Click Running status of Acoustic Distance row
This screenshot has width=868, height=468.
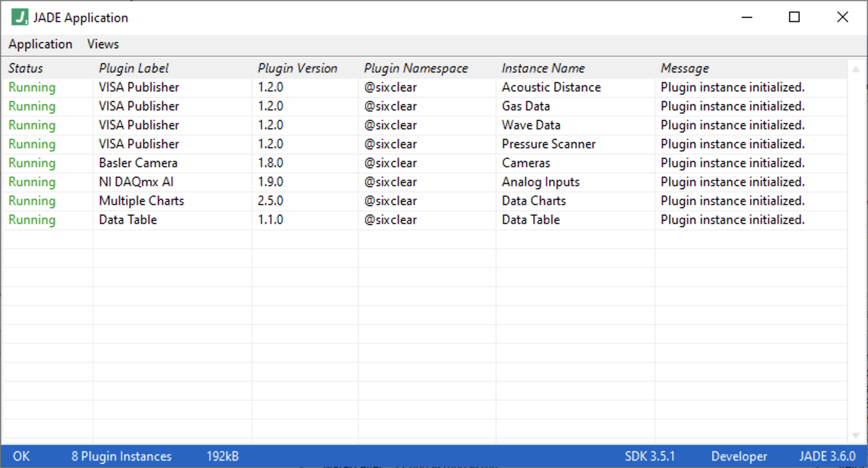(32, 87)
